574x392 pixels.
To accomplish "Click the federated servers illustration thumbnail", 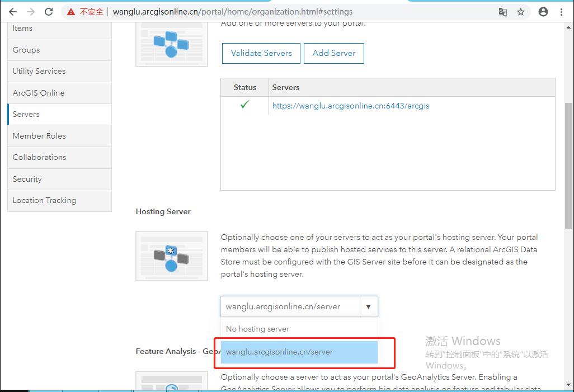I will click(x=172, y=44).
